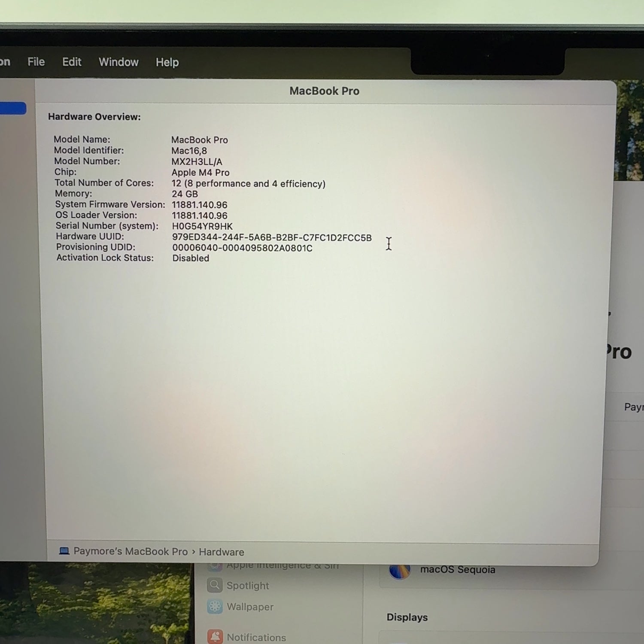Click the Activation Lock Status value Disabled
The image size is (644, 644).
(191, 258)
